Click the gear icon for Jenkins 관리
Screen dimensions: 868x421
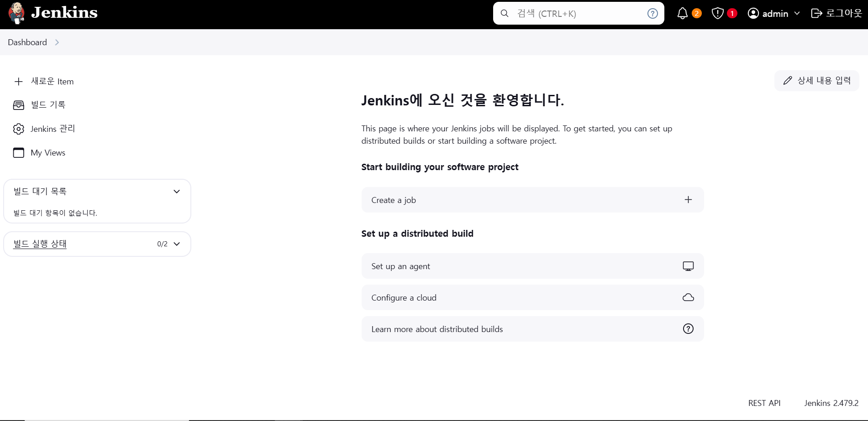click(19, 129)
